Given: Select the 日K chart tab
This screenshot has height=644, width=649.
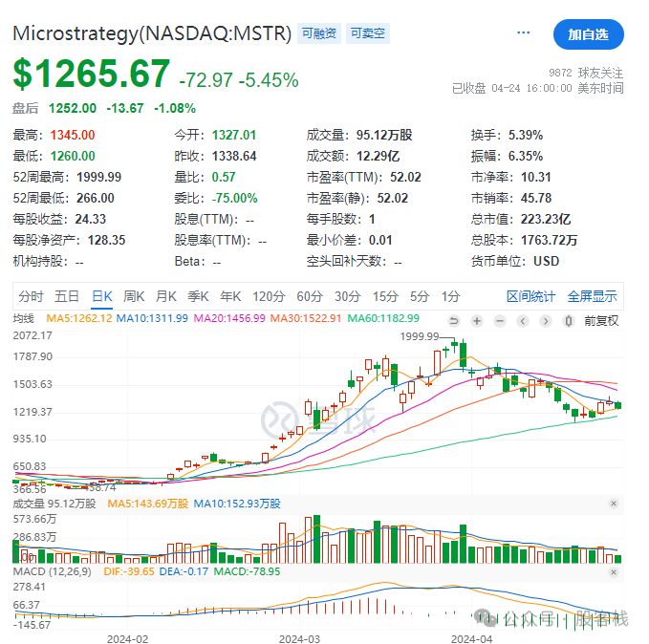Looking at the screenshot, I should 102,296.
